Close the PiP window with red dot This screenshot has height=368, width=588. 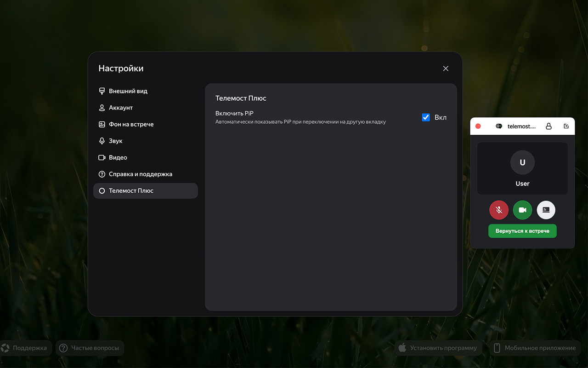(x=478, y=126)
